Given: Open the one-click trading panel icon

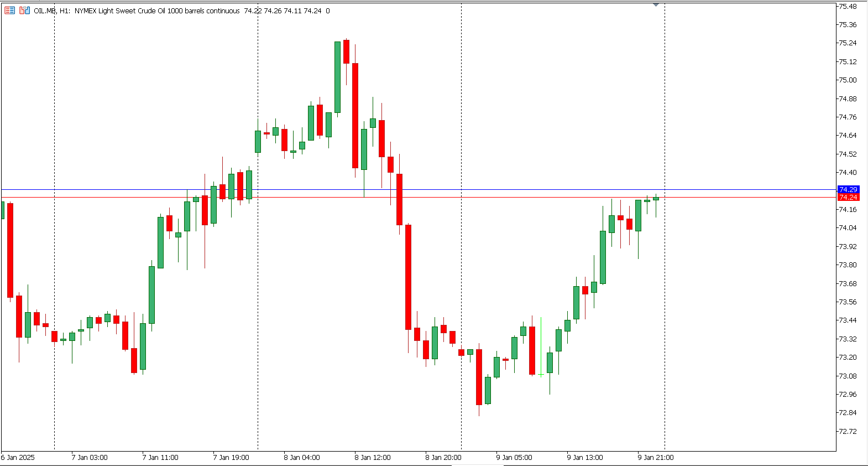Looking at the screenshot, I should pyautogui.click(x=10, y=11).
